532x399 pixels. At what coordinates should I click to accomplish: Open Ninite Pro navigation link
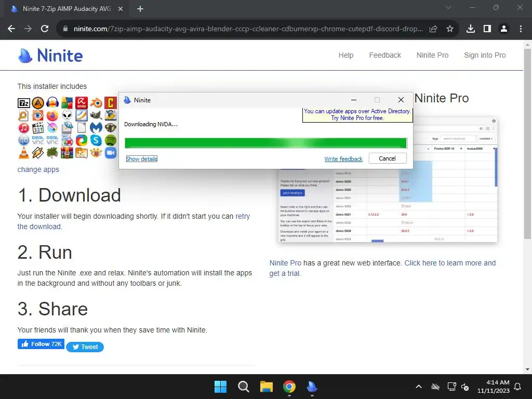click(x=433, y=55)
